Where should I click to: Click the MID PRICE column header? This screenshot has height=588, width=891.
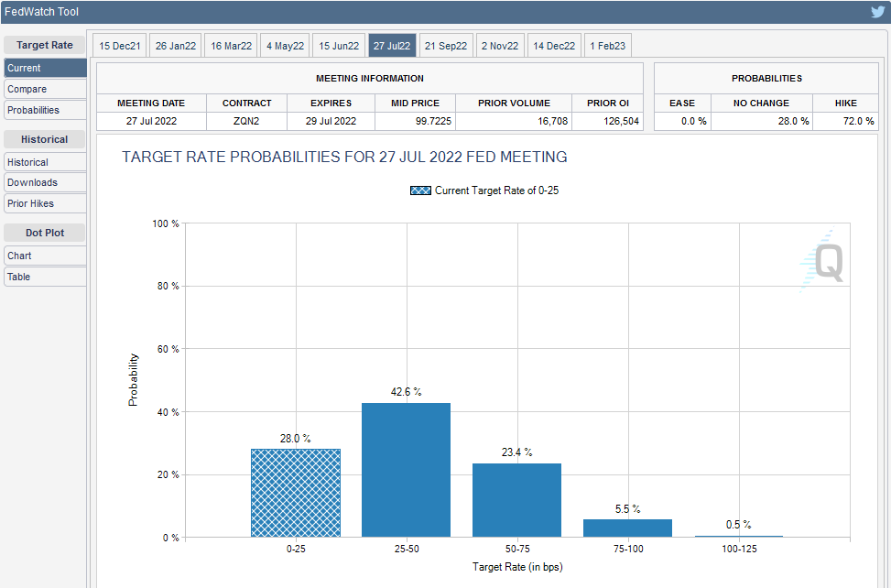click(x=416, y=103)
